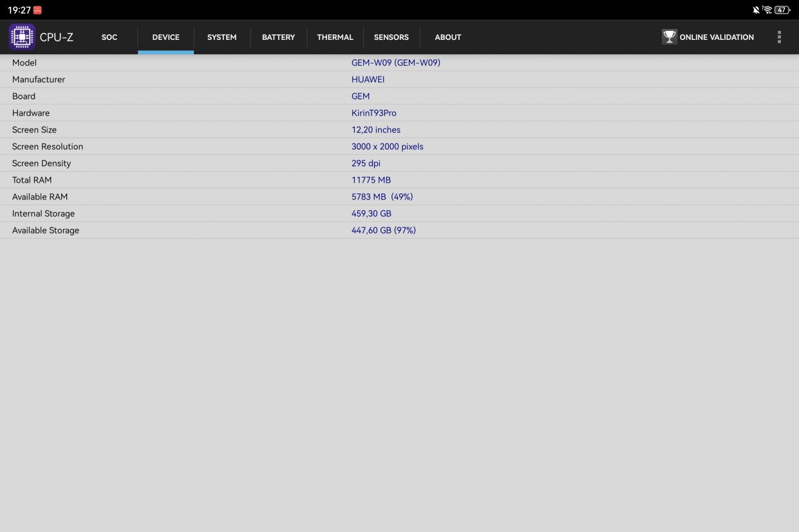Open the SYSTEM tab

tap(222, 37)
